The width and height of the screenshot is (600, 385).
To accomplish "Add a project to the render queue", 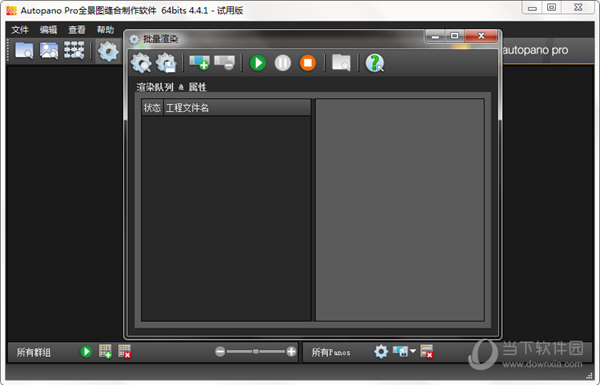I will [x=199, y=63].
